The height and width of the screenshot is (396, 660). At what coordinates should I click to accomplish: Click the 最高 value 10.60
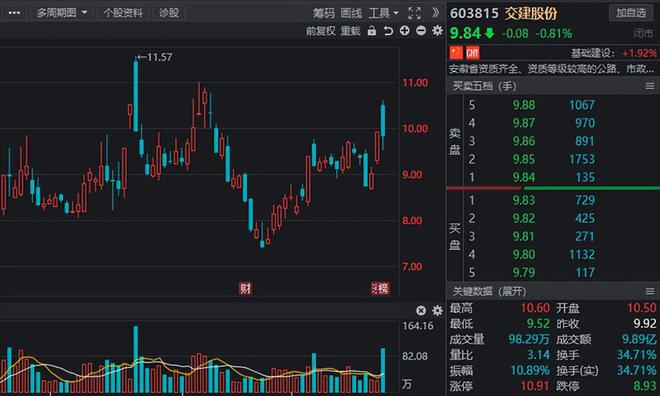(535, 308)
